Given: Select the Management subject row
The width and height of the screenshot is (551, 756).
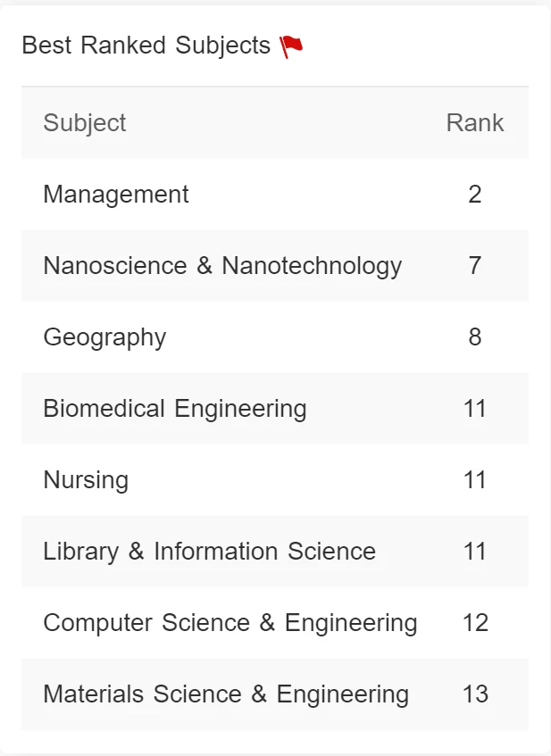Looking at the screenshot, I should pos(275,195).
